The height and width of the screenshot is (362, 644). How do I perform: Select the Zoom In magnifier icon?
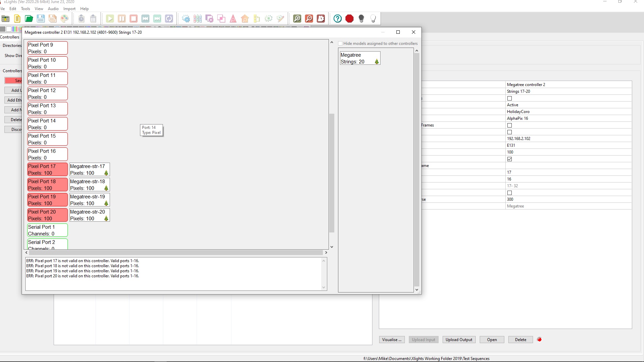pyautogui.click(x=297, y=19)
